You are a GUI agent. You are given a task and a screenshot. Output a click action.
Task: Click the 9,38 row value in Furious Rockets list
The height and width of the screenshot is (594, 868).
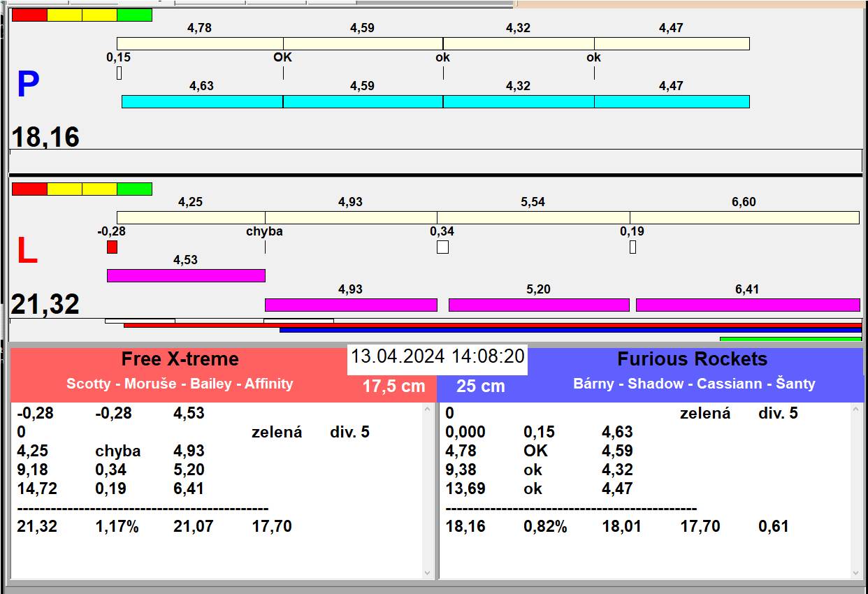(x=461, y=470)
